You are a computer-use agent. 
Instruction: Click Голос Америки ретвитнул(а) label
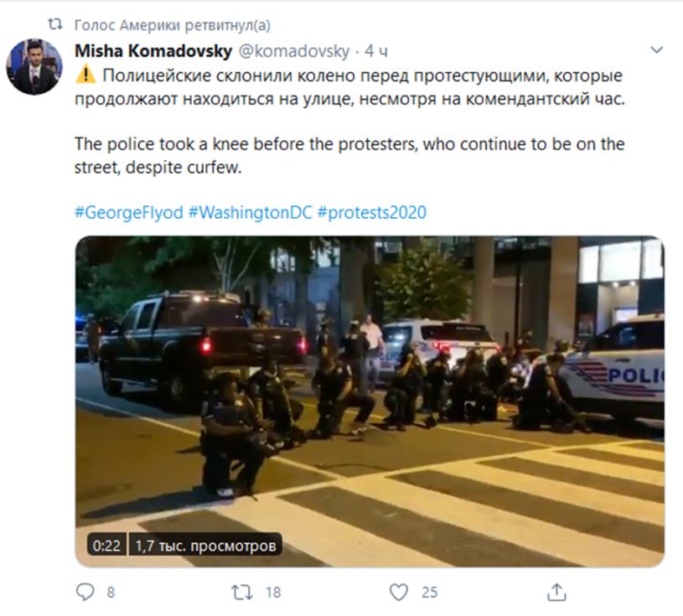(x=172, y=25)
